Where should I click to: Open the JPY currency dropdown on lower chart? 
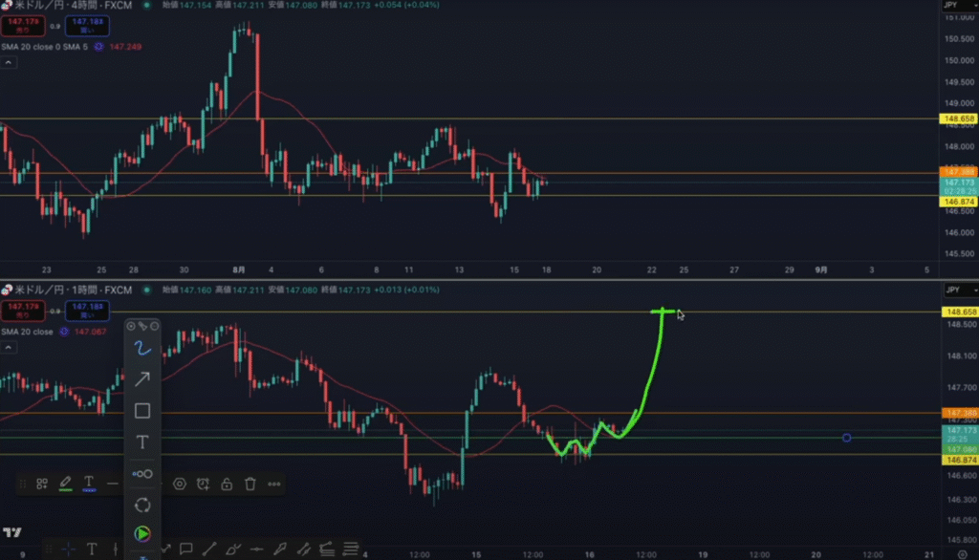click(x=961, y=290)
